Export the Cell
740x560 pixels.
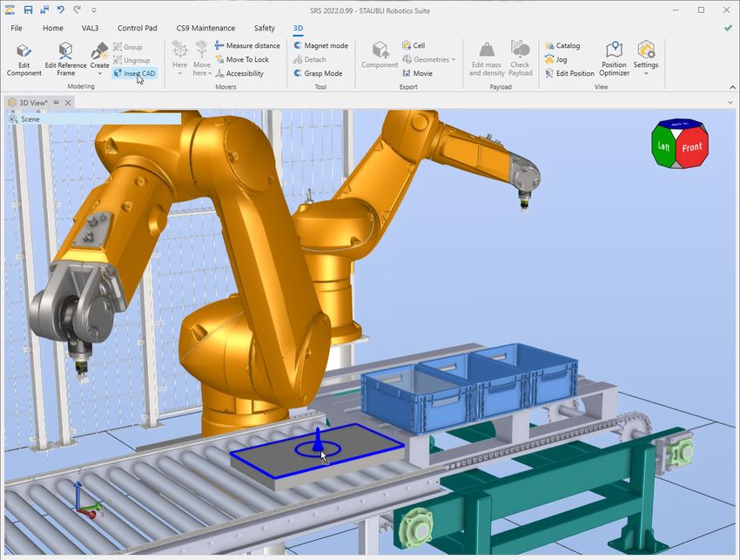coord(414,45)
